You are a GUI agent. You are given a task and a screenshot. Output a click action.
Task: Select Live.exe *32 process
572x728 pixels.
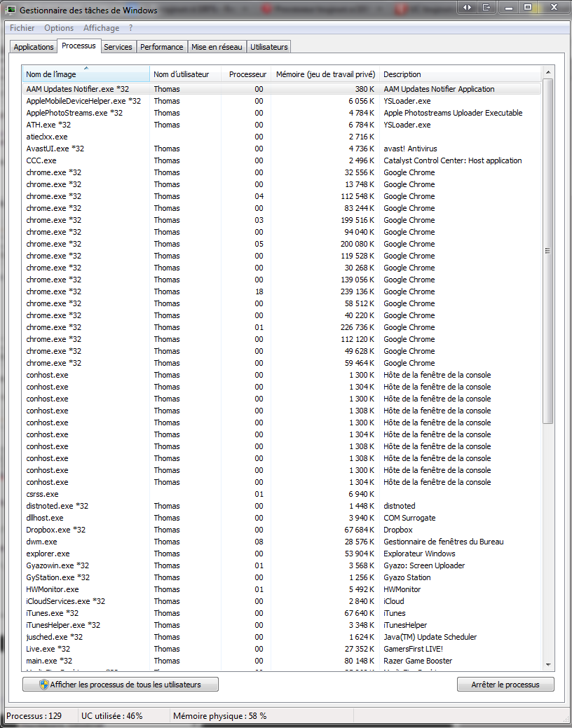coord(282,649)
